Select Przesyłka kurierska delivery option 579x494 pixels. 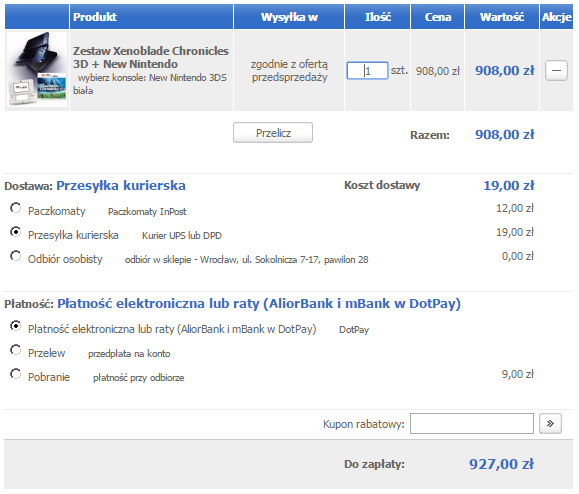(x=16, y=232)
